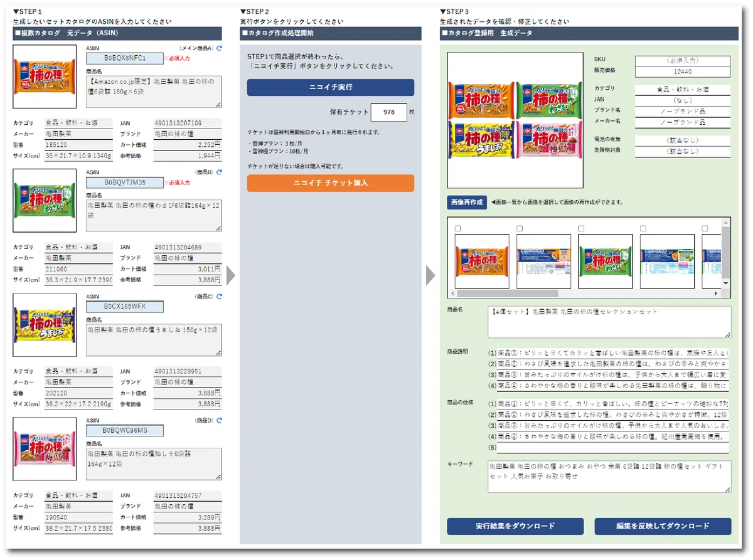This screenshot has width=753, height=560.
Task: Click the 電池の有無 field
Action: pos(683,140)
